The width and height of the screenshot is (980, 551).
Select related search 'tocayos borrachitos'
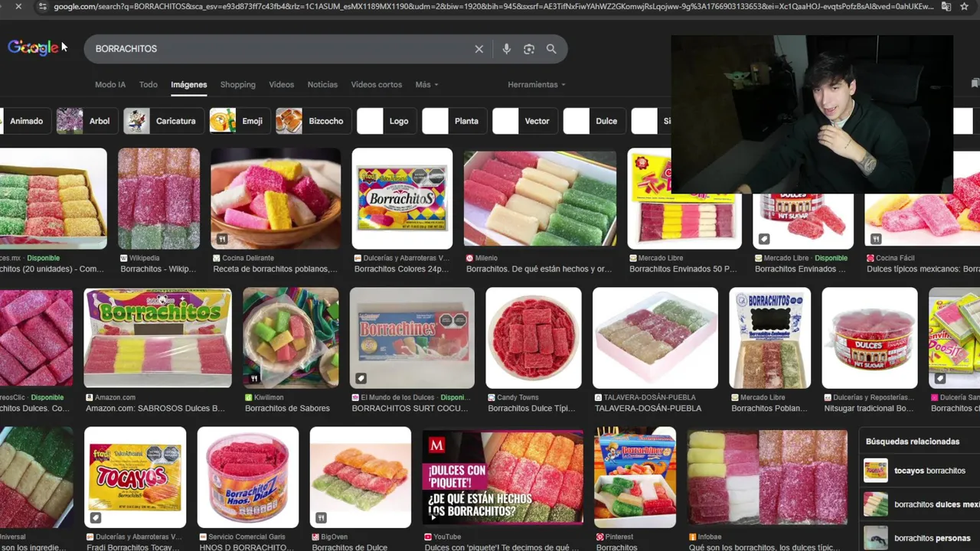[919, 471]
